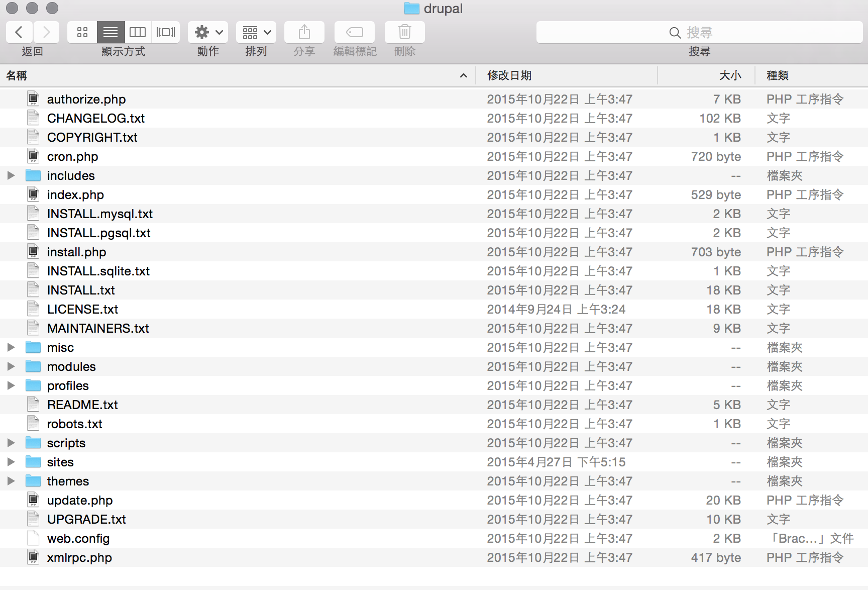Image resolution: width=868 pixels, height=590 pixels.
Task: Expand the misc folder
Action: point(11,347)
